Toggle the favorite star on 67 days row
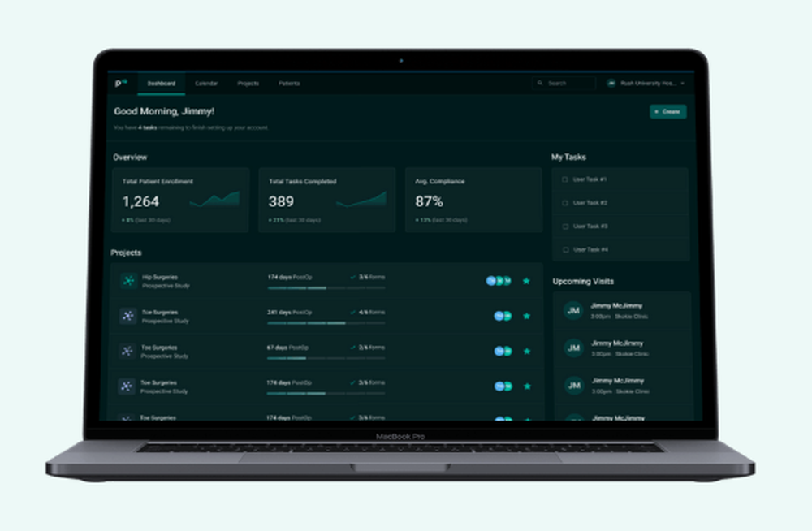The width and height of the screenshot is (812, 531). (x=527, y=352)
